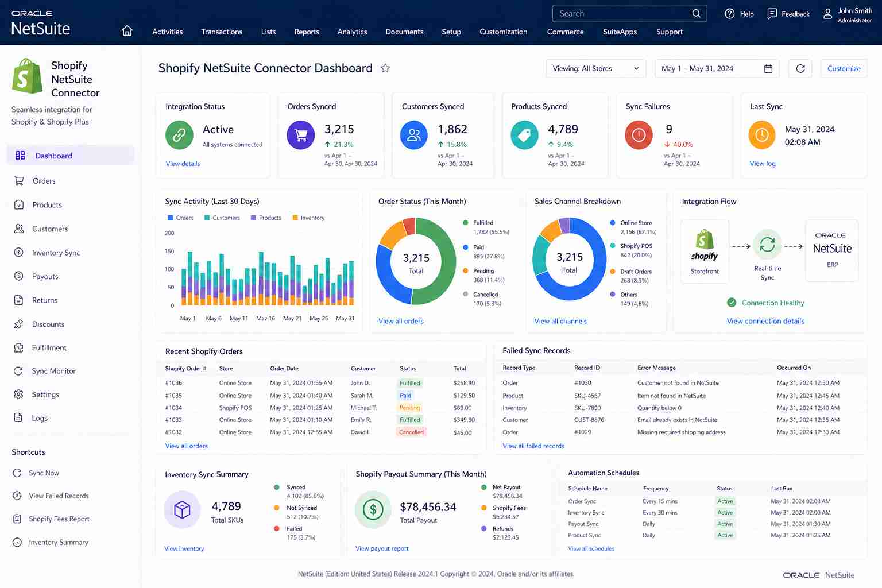Select Dashboard in the sidebar
Screen dimensions: 882x588
71,156
